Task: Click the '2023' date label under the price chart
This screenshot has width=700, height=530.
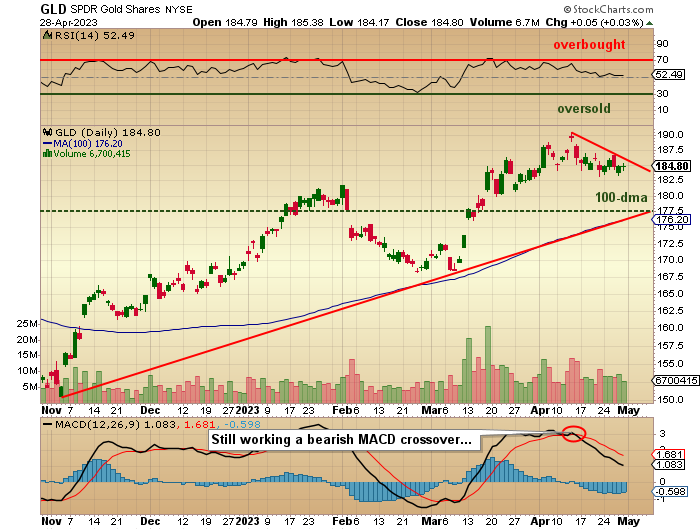Action: click(247, 410)
